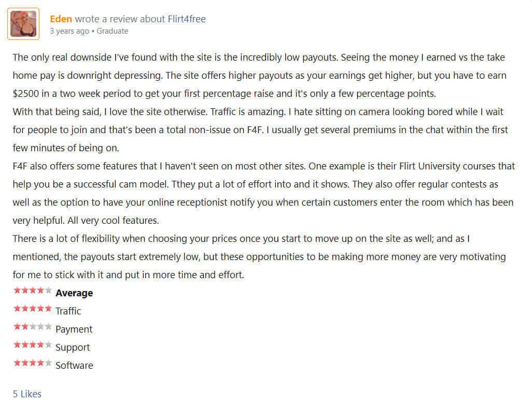
Task: Click the '3 years ago' timestamp
Action: pyautogui.click(x=69, y=31)
